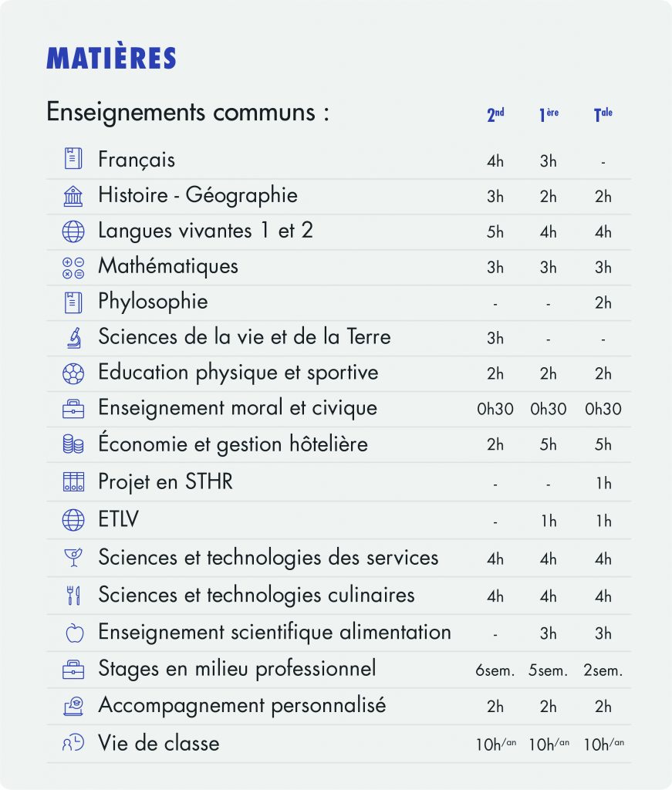Viewport: 672px width, 790px height.
Task: Select the person-with-clock icon for Vie de classe
Action: (x=73, y=744)
